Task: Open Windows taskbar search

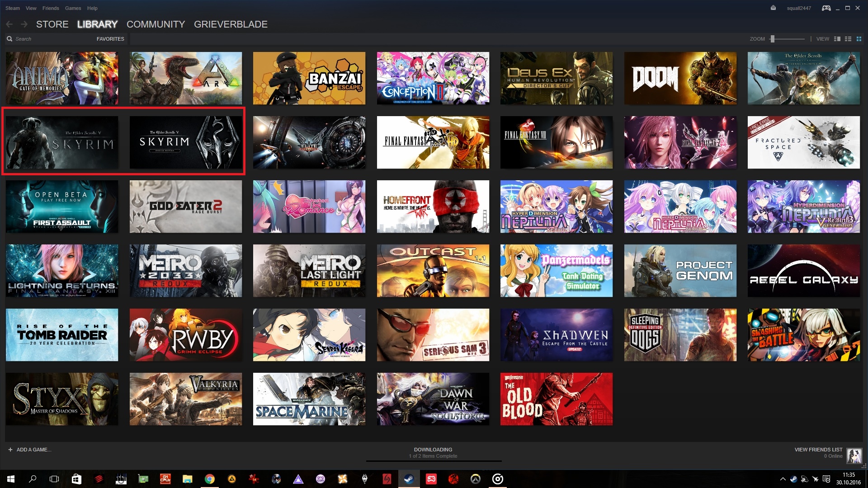Action: 33,479
